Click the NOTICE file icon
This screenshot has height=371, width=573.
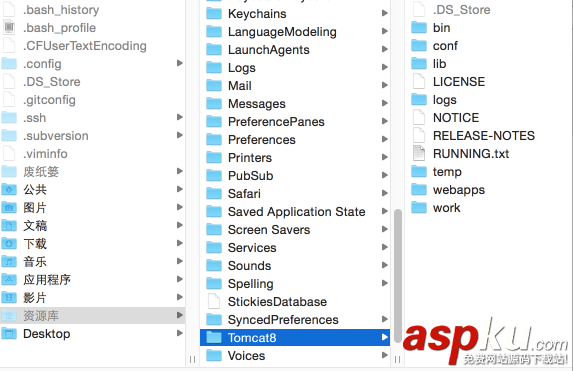click(419, 117)
